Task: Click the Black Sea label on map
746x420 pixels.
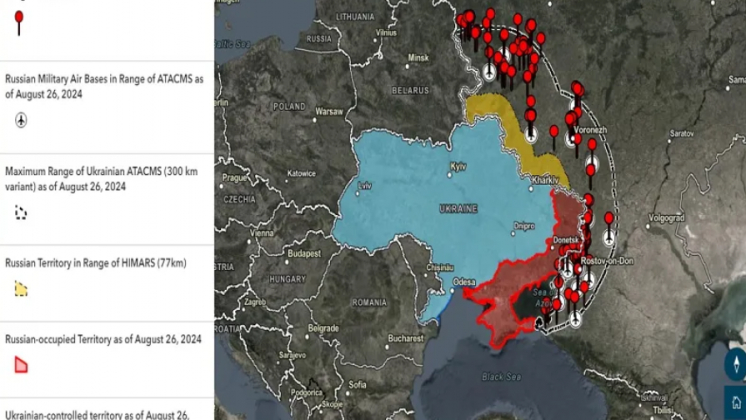Action: (x=498, y=377)
